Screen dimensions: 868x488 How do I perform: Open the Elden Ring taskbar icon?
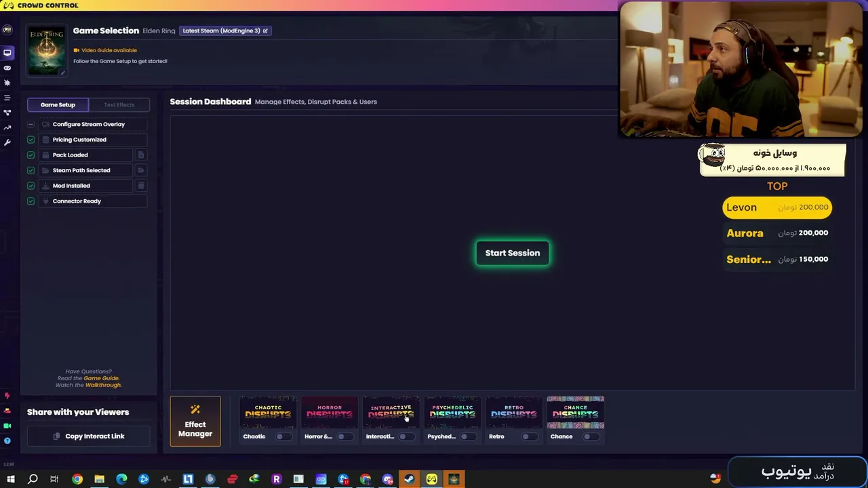click(454, 479)
